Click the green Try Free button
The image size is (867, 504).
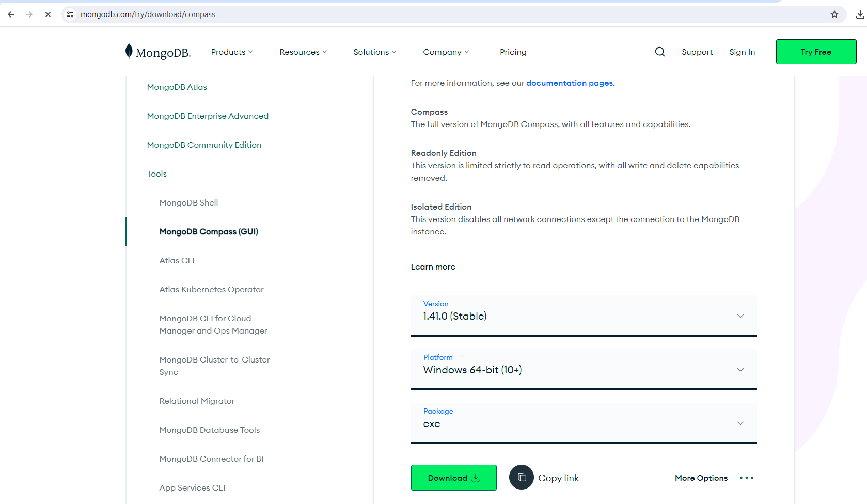click(816, 52)
